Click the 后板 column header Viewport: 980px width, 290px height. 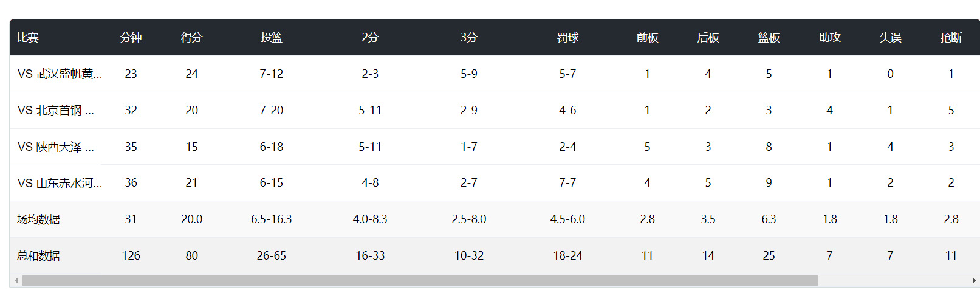708,38
